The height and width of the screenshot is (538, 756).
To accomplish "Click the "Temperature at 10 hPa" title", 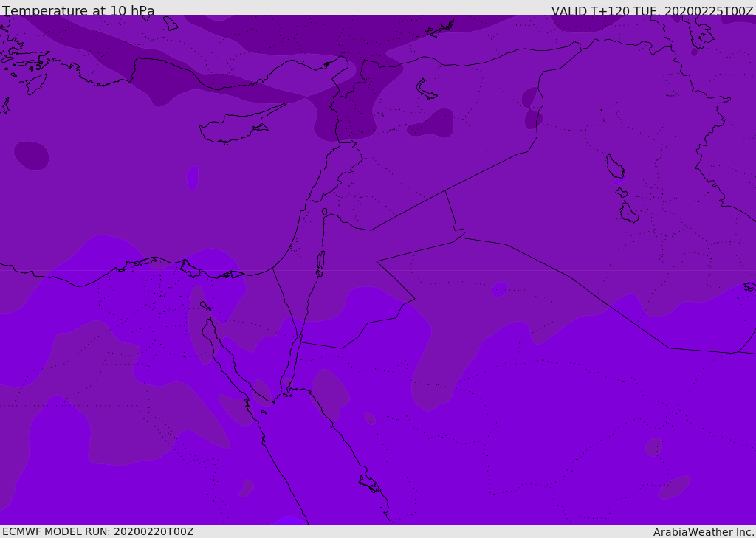I will click(78, 11).
